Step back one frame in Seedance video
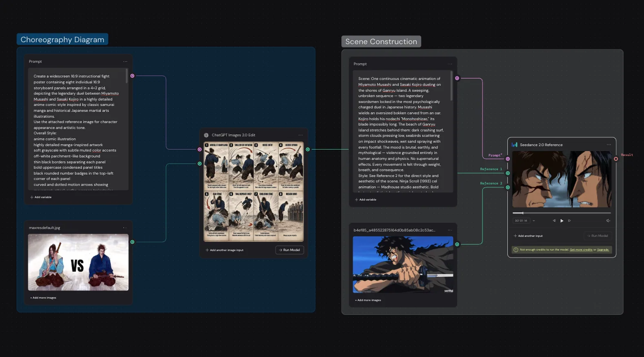This screenshot has width=644, height=357. [x=554, y=221]
